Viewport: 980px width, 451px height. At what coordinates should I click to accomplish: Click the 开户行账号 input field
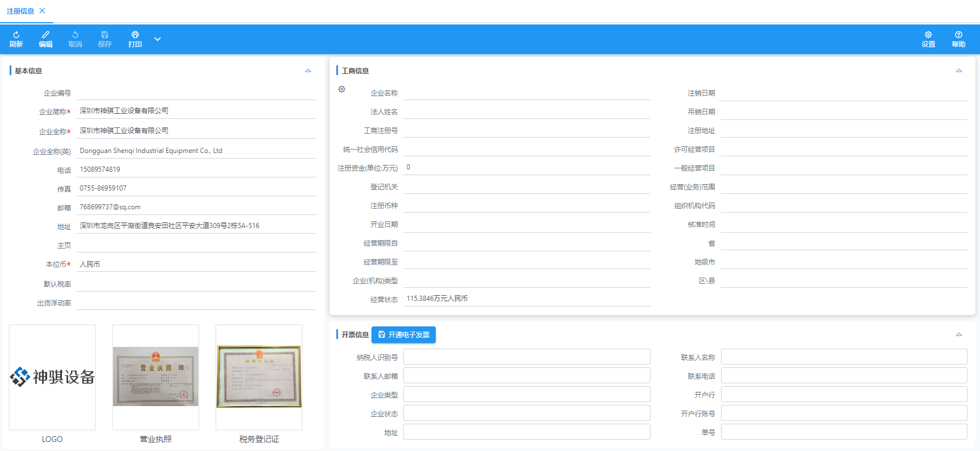tap(844, 413)
